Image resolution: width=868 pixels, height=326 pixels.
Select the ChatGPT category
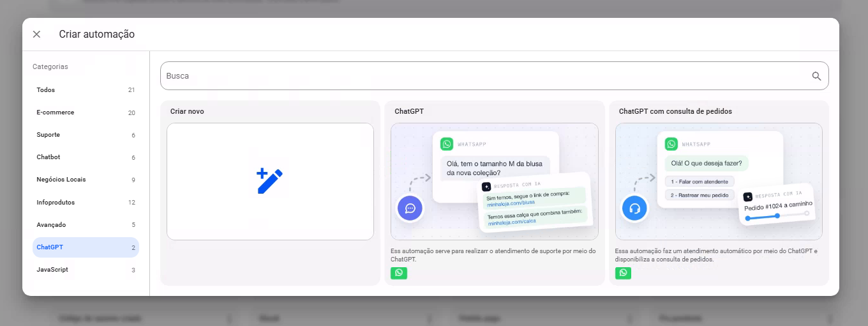click(x=86, y=247)
